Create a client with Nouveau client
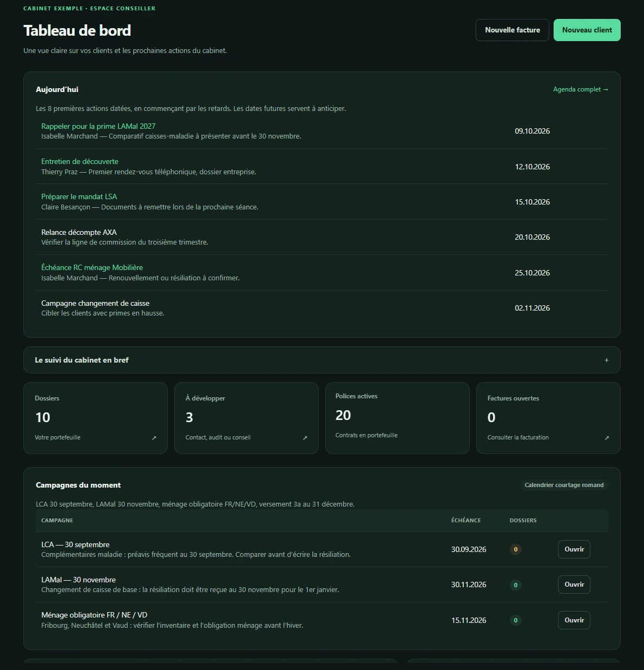 [587, 30]
